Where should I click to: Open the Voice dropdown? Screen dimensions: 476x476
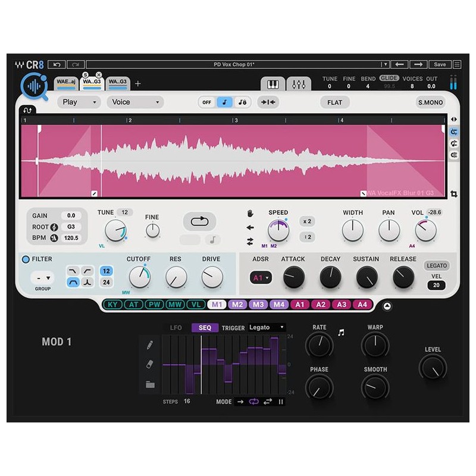(135, 102)
